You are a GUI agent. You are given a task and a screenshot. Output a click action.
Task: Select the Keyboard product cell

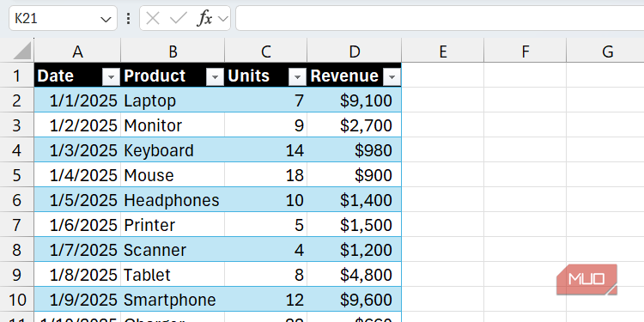(x=173, y=150)
